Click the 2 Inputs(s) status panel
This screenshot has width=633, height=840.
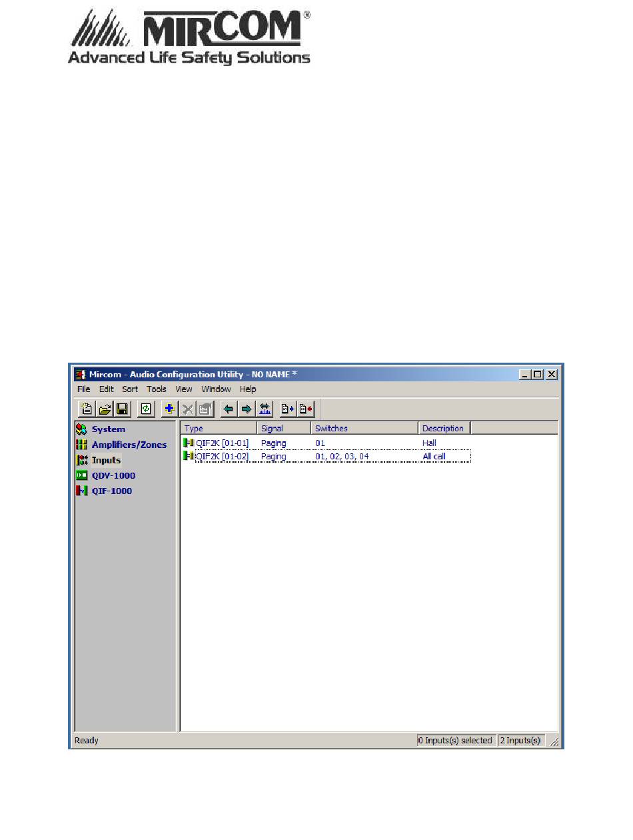(x=522, y=740)
